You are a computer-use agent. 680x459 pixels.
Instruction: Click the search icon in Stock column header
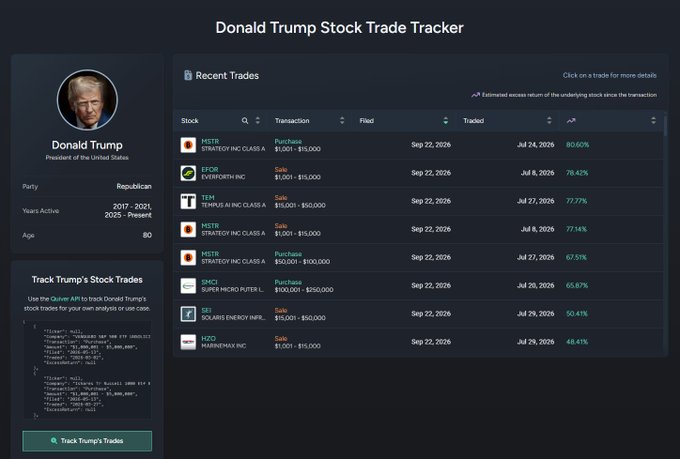(245, 121)
